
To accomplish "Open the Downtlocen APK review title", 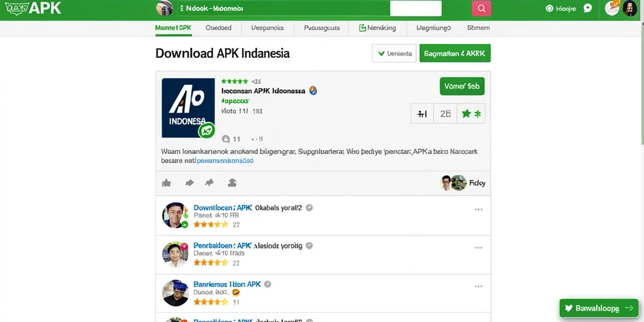I will pyautogui.click(x=223, y=208).
